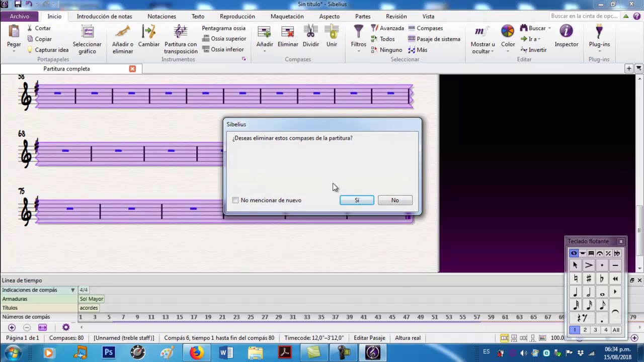Click the Capturar idea lightbulb
This screenshot has width=644, height=362.
click(48, 50)
